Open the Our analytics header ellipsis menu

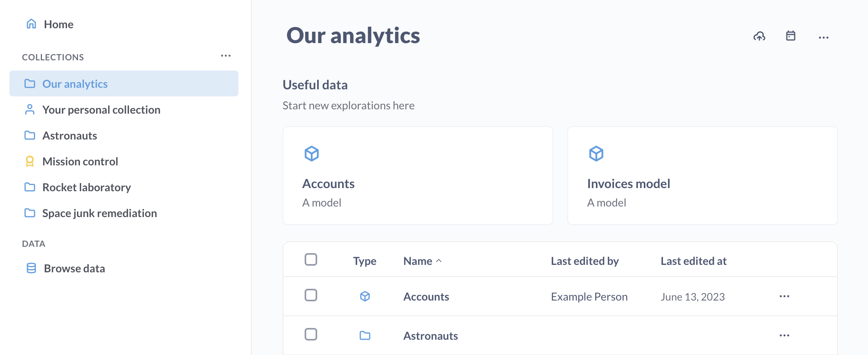coord(824,38)
